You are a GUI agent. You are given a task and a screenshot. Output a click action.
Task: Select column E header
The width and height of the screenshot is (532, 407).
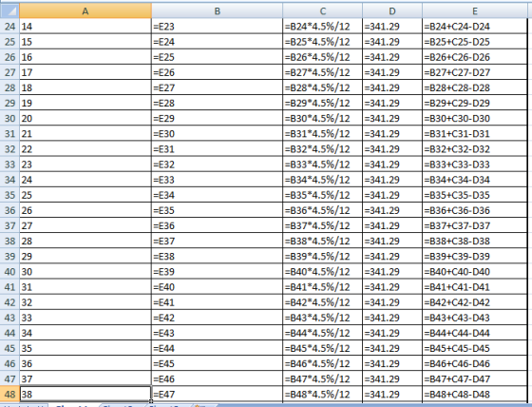click(x=475, y=10)
